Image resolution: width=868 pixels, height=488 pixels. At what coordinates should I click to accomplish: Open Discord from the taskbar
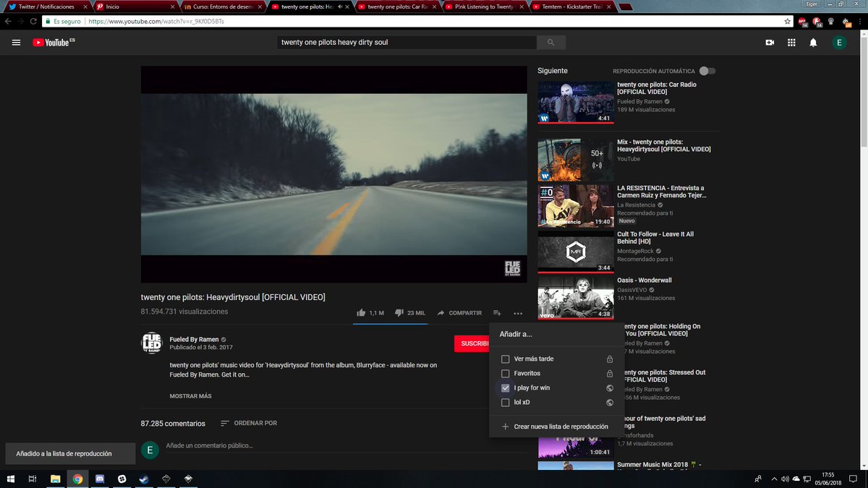pyautogui.click(x=100, y=479)
